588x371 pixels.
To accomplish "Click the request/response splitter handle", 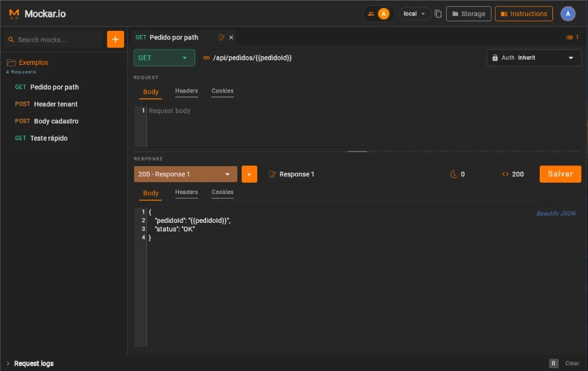I will point(357,152).
